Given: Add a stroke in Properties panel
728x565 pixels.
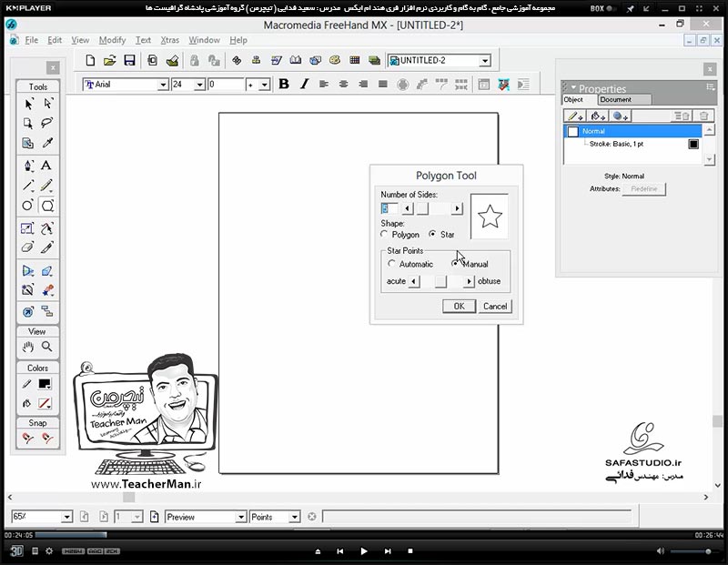Looking at the screenshot, I should (x=576, y=116).
